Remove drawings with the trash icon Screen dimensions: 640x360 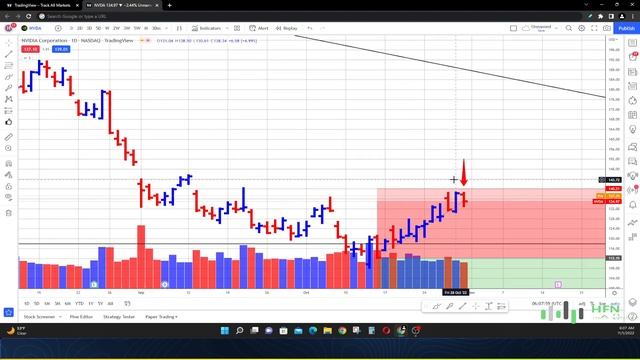click(x=9, y=213)
